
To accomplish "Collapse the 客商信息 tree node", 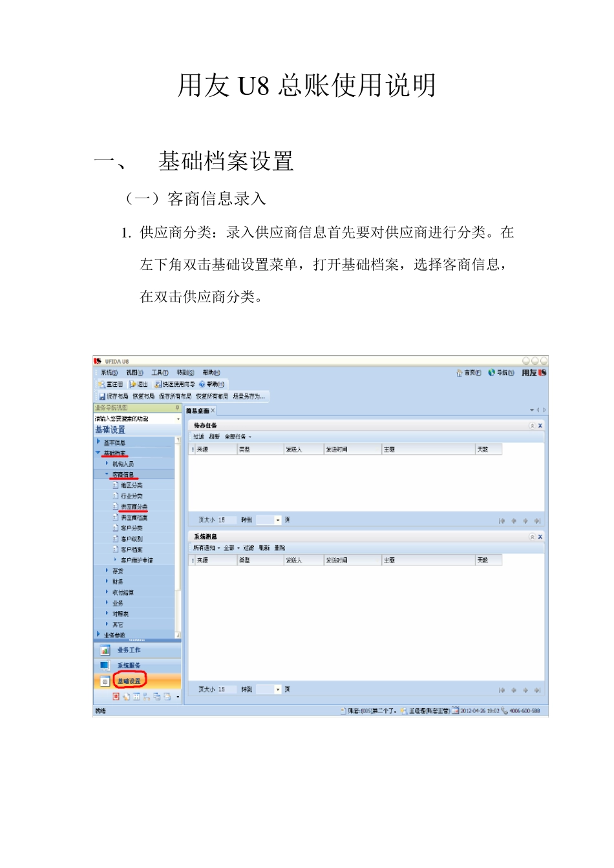I will click(x=107, y=474).
